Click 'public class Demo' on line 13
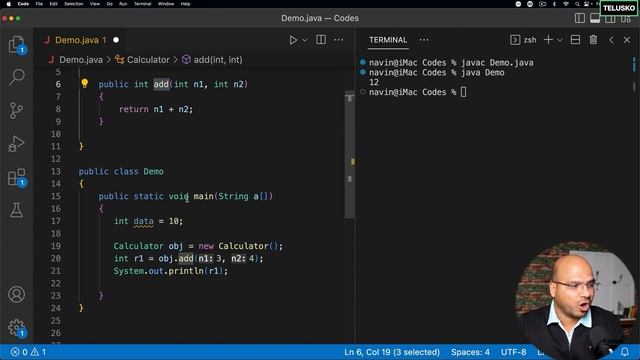640x360 pixels. coord(121,171)
